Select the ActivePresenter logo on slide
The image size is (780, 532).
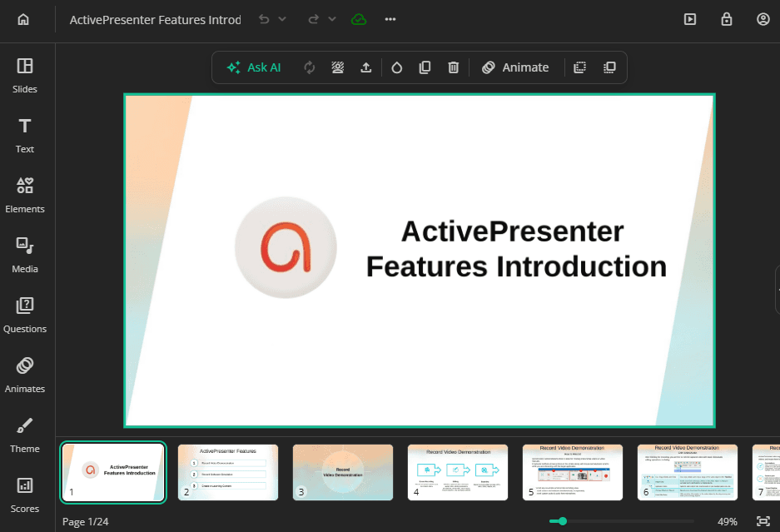(x=286, y=247)
